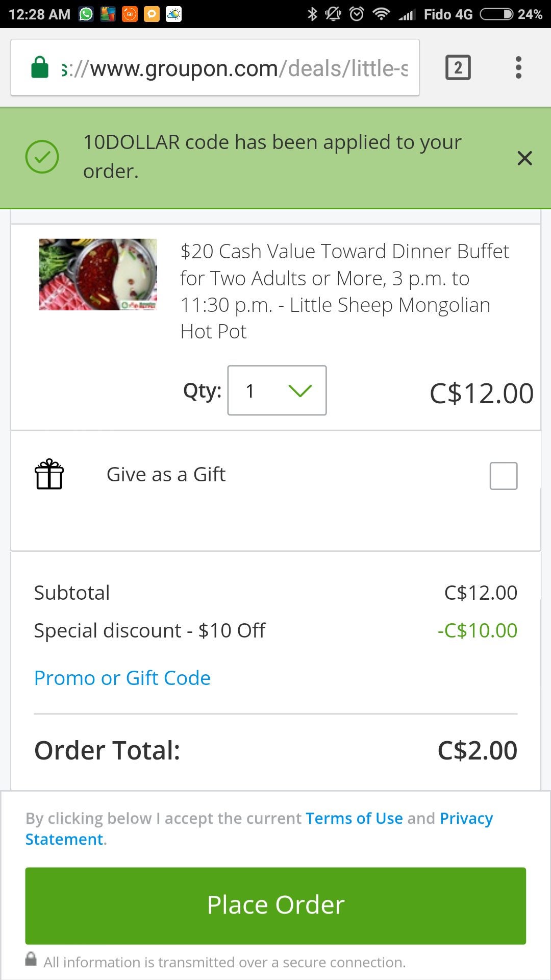Open Promo or Gift Code entry
551x980 pixels.
[122, 678]
